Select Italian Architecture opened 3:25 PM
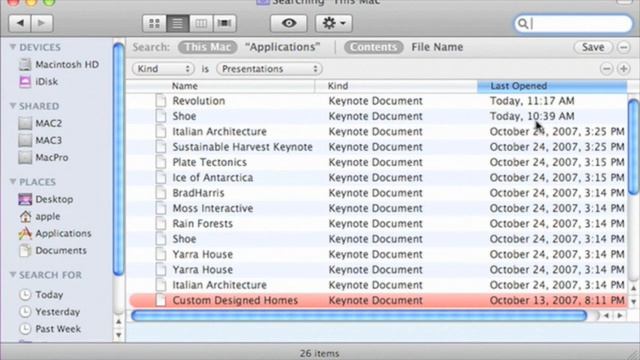 point(377,132)
